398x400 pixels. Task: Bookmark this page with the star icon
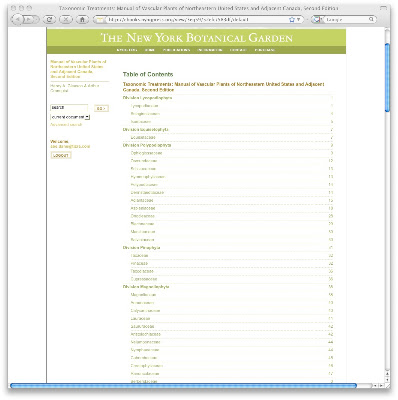[292, 20]
